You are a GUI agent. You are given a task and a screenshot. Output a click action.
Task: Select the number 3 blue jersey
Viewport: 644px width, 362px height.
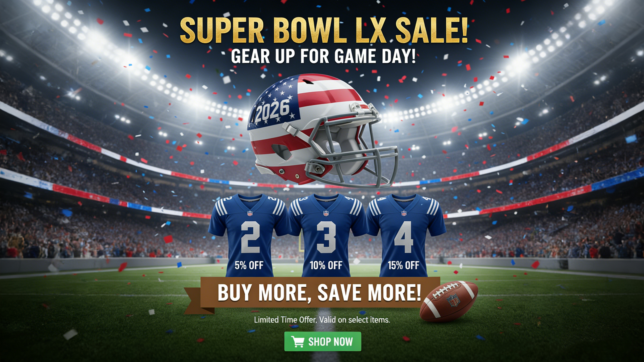pyautogui.click(x=326, y=235)
